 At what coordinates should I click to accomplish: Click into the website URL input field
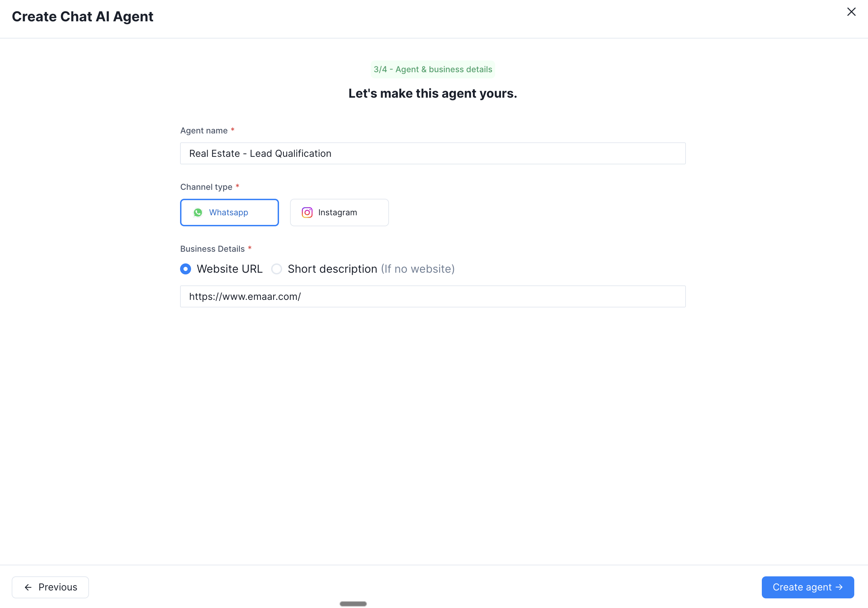[433, 297]
